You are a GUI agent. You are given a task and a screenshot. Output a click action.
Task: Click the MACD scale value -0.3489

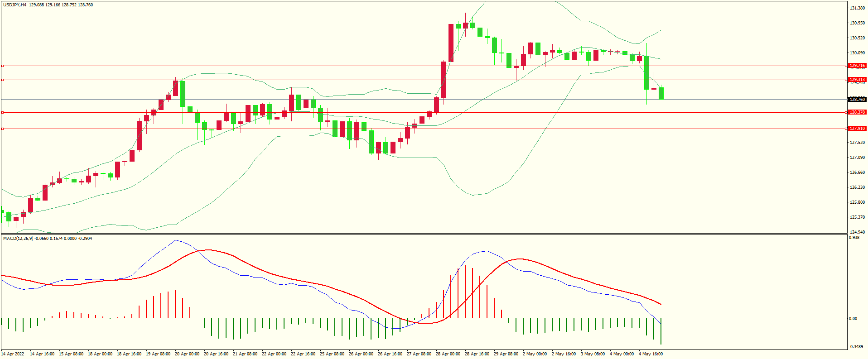[856, 347]
